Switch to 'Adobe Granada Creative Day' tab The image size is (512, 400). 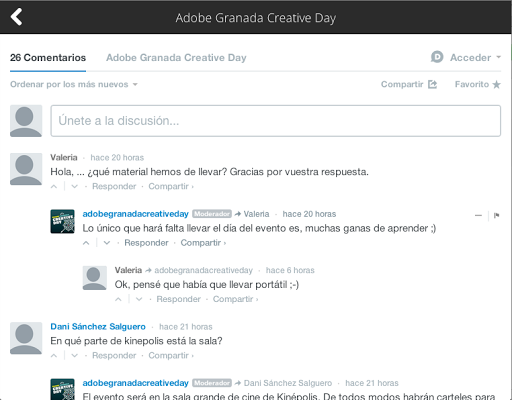tap(176, 58)
